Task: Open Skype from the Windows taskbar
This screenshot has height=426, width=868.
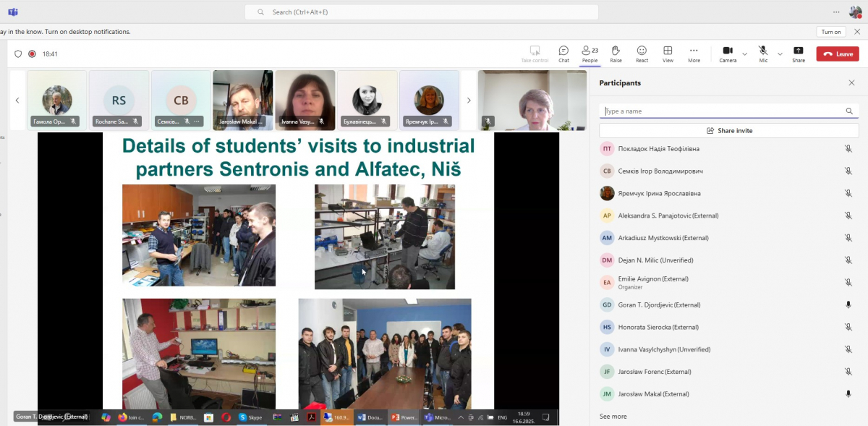Action: tap(250, 417)
